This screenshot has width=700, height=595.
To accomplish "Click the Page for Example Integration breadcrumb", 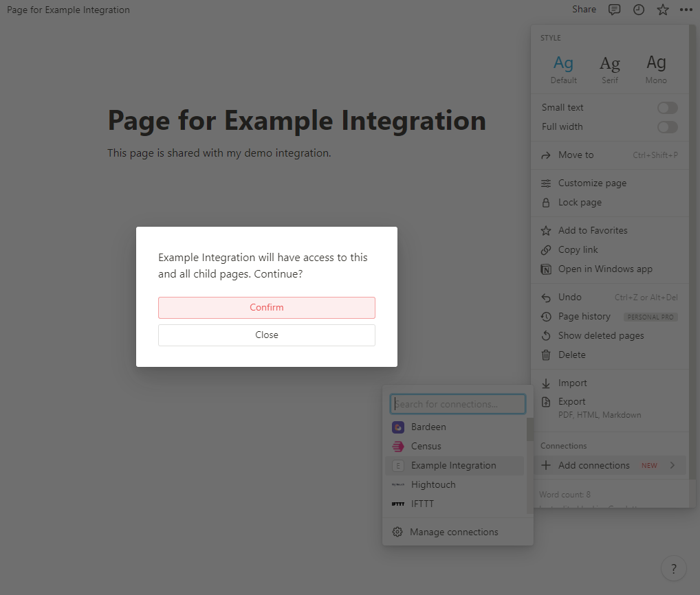I will pos(68,10).
